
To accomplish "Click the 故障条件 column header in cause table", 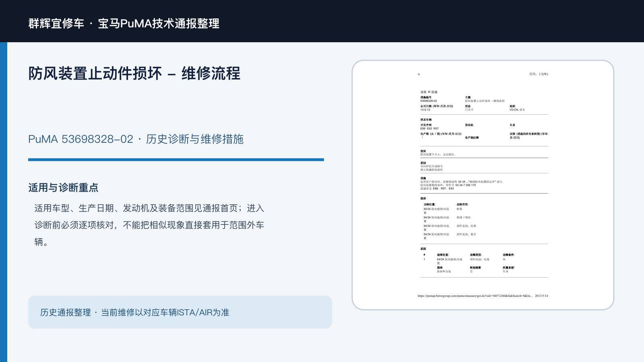I will click(508, 255).
